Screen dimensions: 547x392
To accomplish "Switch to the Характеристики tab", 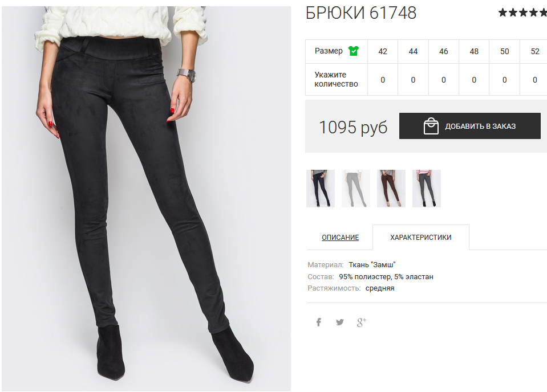I will point(421,237).
